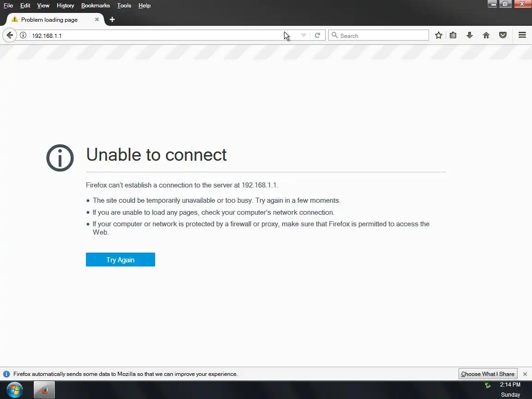
Task: Open the Edit menu
Action: click(25, 6)
